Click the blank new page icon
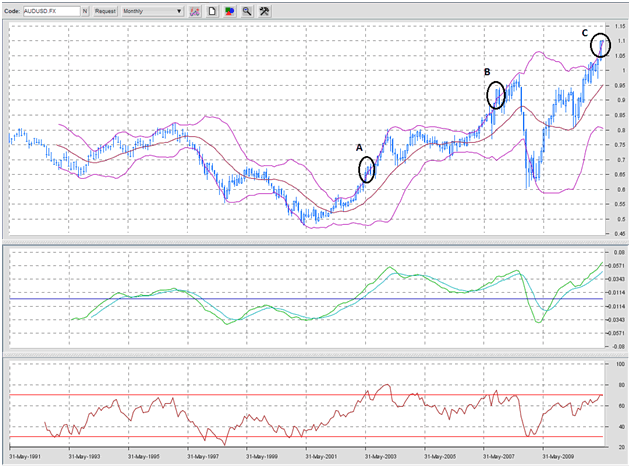Viewport: 631px width, 468px height. point(212,10)
